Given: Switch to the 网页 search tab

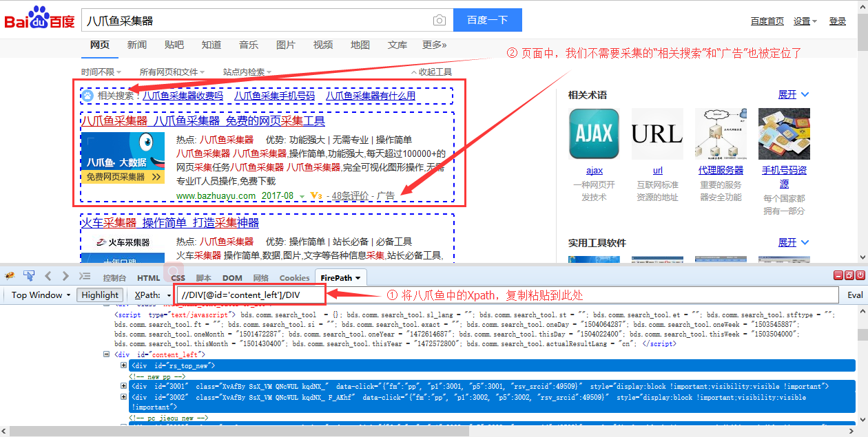Looking at the screenshot, I should (x=100, y=45).
